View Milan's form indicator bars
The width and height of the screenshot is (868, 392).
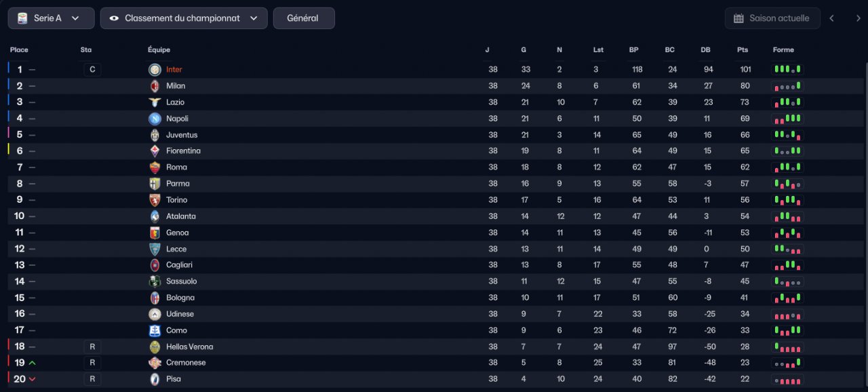click(787, 86)
